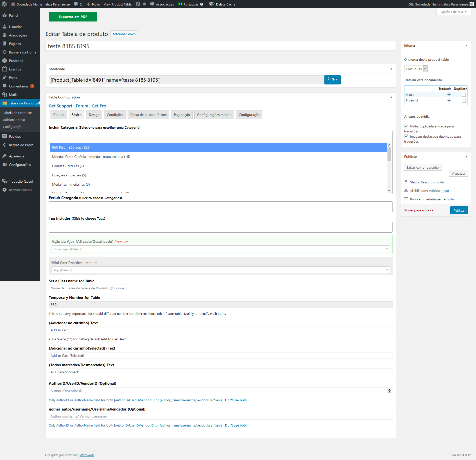Click the product table title field

click(x=221, y=46)
